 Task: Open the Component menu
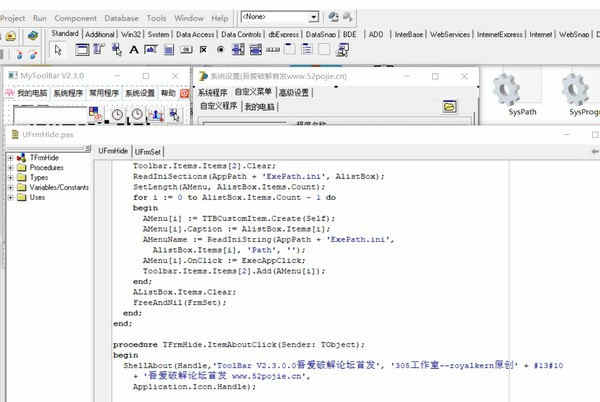[75, 18]
